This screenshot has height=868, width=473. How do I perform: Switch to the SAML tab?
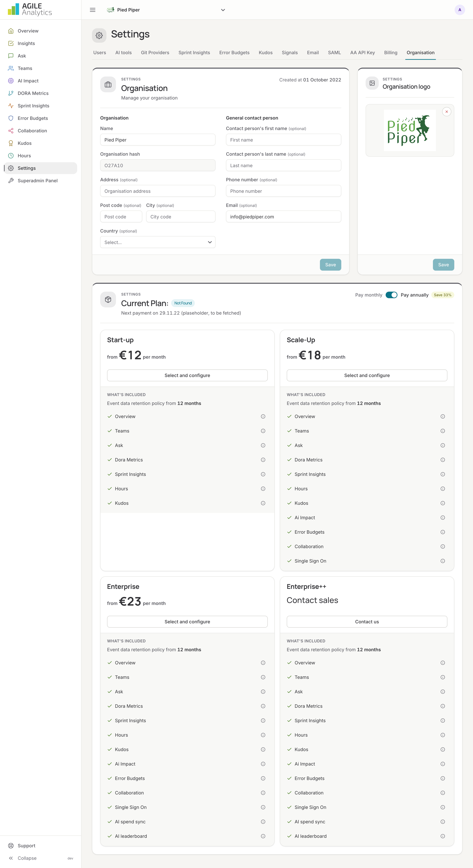tap(334, 53)
